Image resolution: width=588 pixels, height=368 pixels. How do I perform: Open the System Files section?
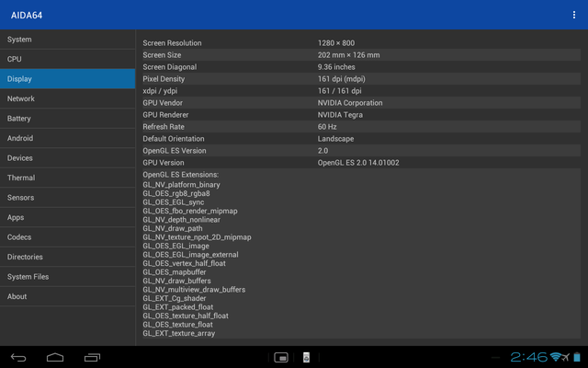67,277
